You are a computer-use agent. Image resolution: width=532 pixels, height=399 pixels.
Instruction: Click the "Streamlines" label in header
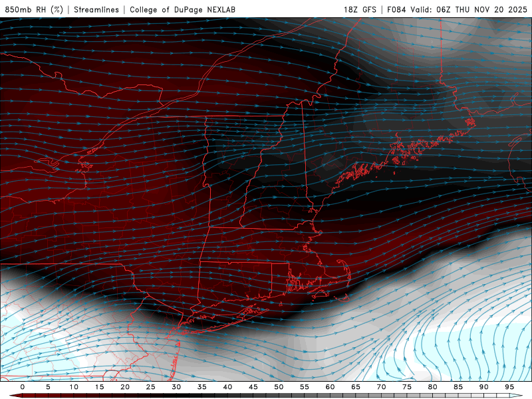tap(96, 9)
